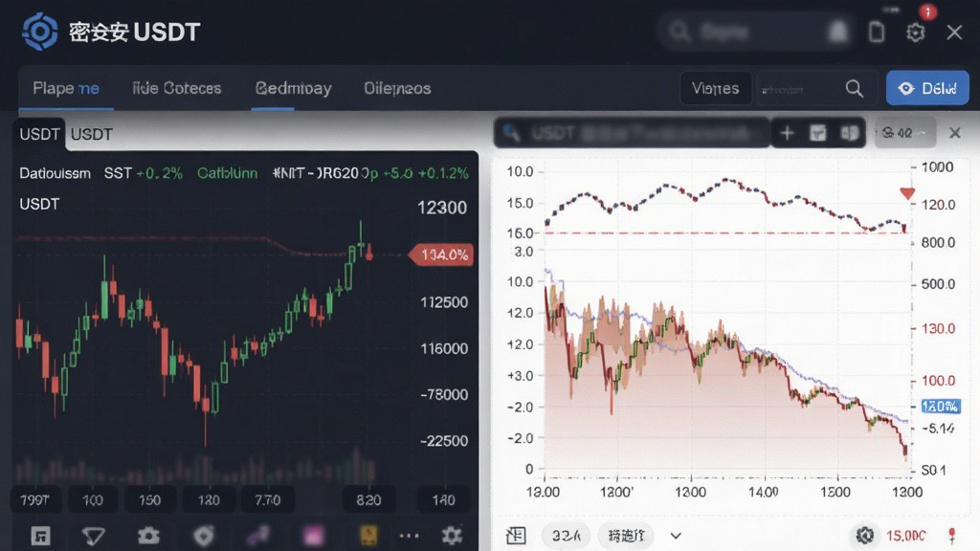
Task: Click the 32A pill button
Action: pos(566,536)
